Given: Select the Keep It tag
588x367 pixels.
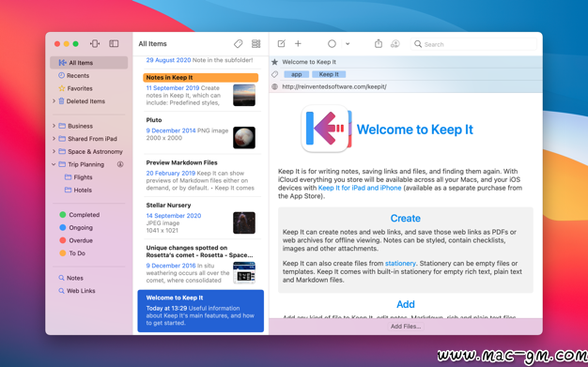Looking at the screenshot, I should pos(329,74).
